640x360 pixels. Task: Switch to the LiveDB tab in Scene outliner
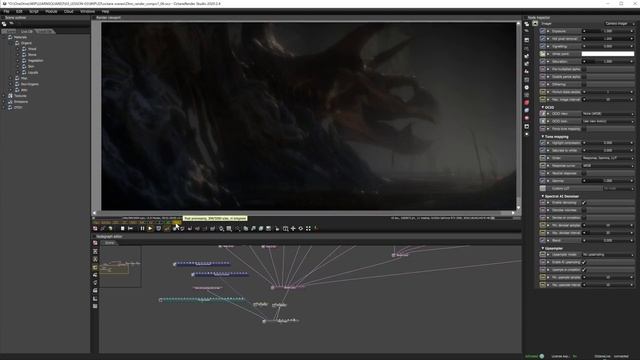point(27,31)
